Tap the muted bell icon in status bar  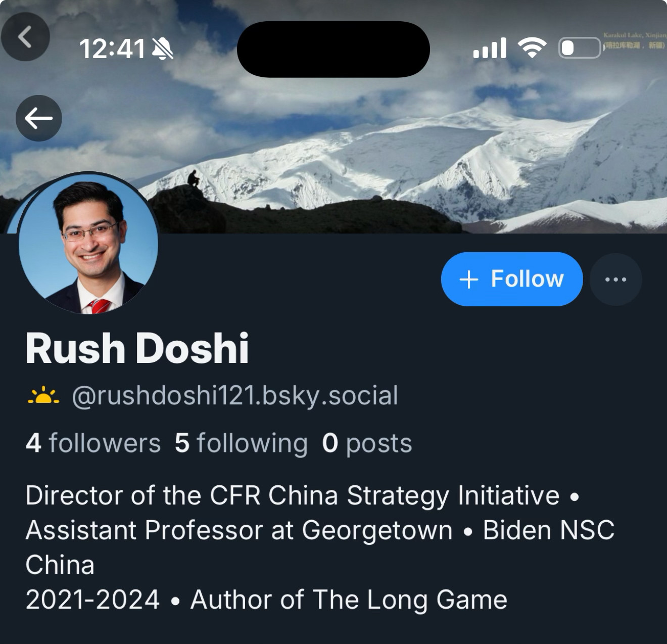coord(163,50)
